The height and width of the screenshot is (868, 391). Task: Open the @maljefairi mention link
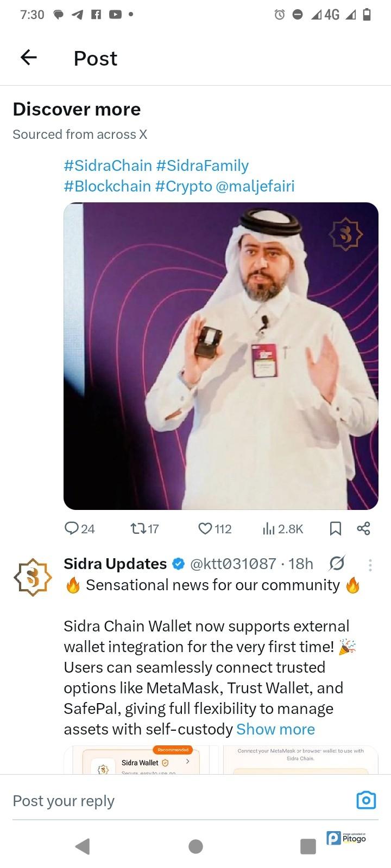tap(255, 186)
